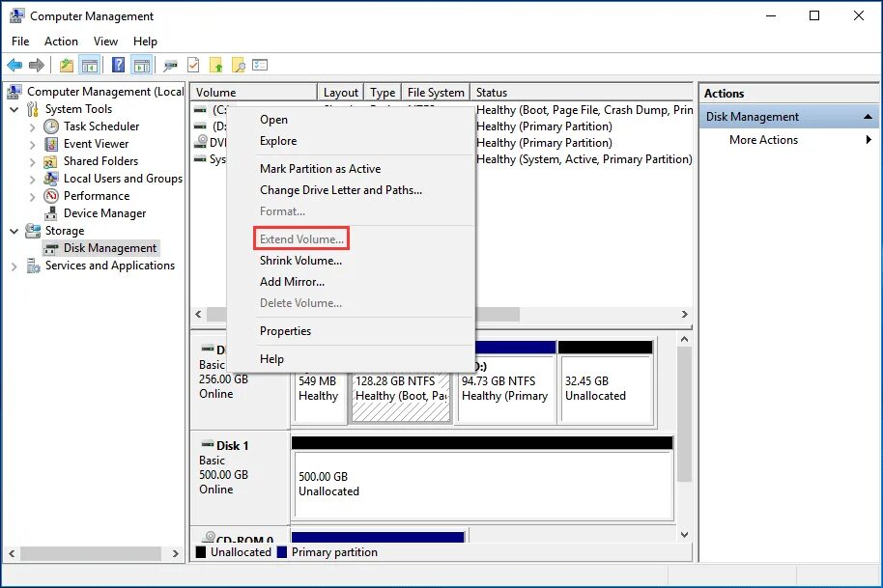883x588 pixels.
Task: Select the 500.00 GB Unallocated block on Disk 1
Action: click(482, 478)
